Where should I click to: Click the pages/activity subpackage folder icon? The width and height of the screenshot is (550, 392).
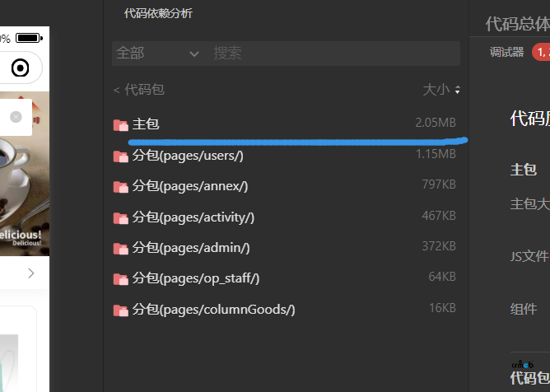coord(121,218)
